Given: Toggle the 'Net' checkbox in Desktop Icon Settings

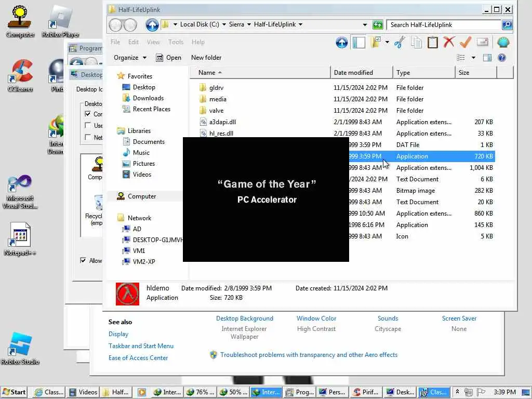Looking at the screenshot, I should point(87,137).
